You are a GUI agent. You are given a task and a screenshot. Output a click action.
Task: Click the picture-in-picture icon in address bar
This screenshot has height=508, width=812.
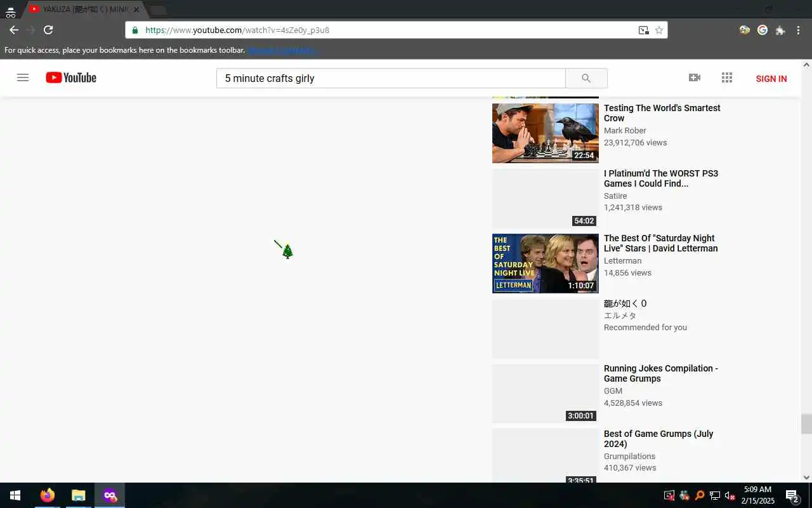[644, 30]
